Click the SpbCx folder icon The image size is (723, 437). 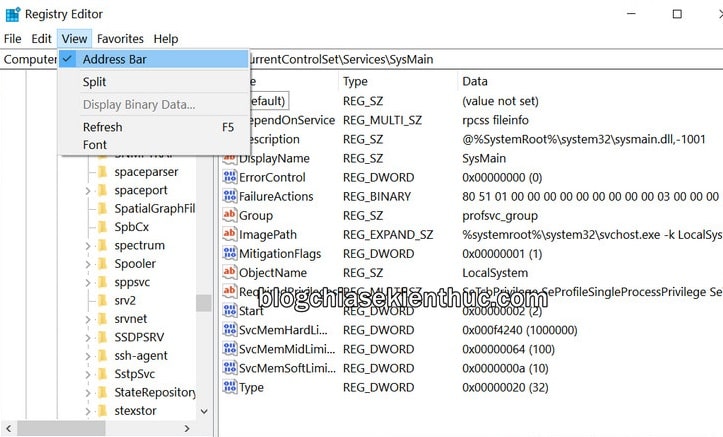pyautogui.click(x=103, y=227)
